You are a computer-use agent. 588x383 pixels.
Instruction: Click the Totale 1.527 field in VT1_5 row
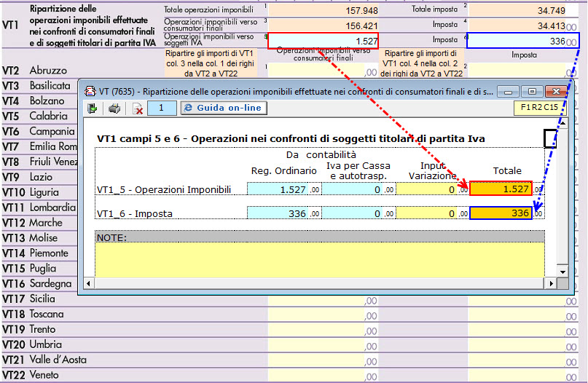pos(501,189)
